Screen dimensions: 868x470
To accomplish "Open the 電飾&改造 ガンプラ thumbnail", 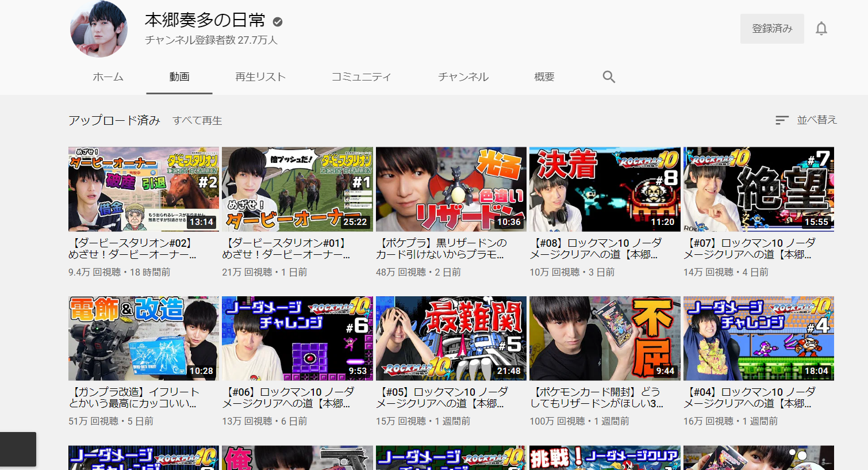I will pyautogui.click(x=144, y=338).
